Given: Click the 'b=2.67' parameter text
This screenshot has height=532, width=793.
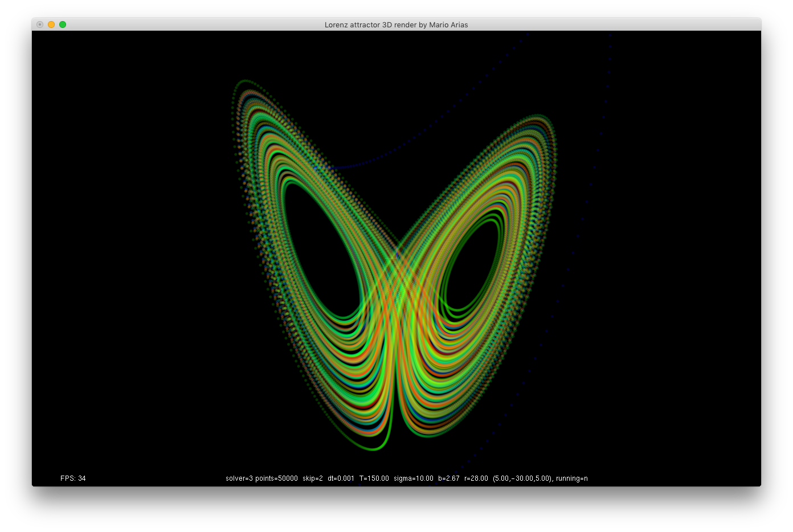Looking at the screenshot, I should (x=449, y=478).
